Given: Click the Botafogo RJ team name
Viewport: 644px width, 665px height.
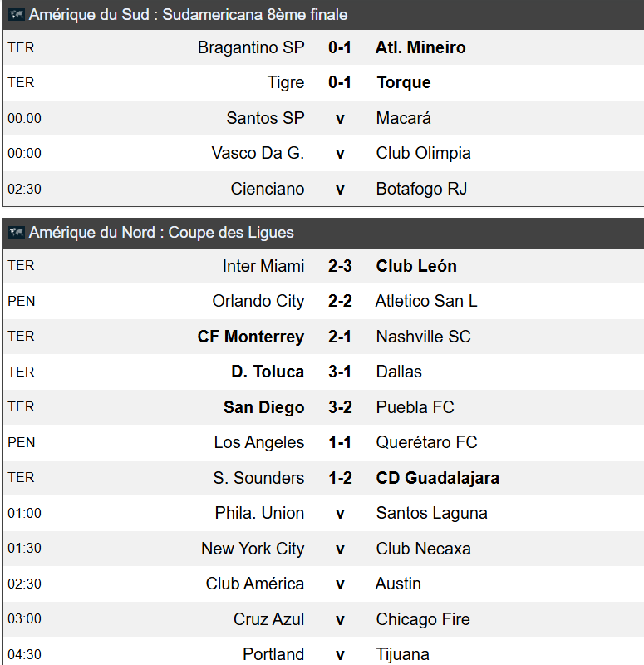Looking at the screenshot, I should point(421,189).
